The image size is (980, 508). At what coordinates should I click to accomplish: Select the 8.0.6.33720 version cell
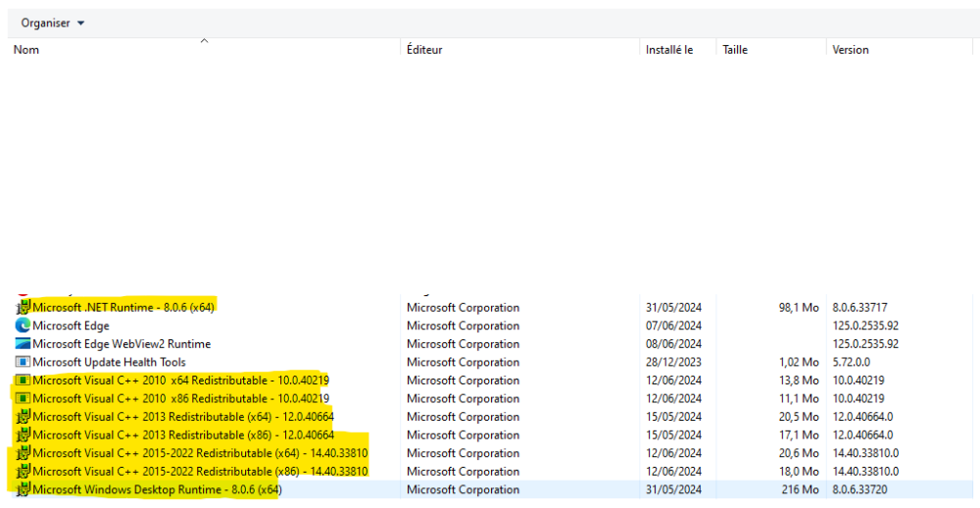click(859, 489)
